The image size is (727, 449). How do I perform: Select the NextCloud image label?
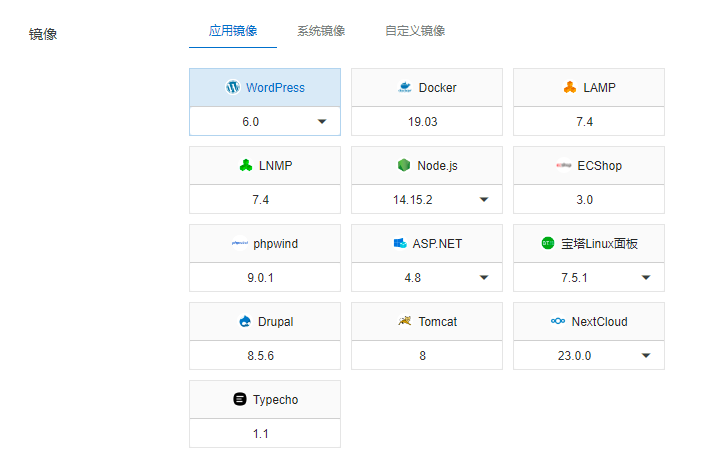(x=599, y=321)
